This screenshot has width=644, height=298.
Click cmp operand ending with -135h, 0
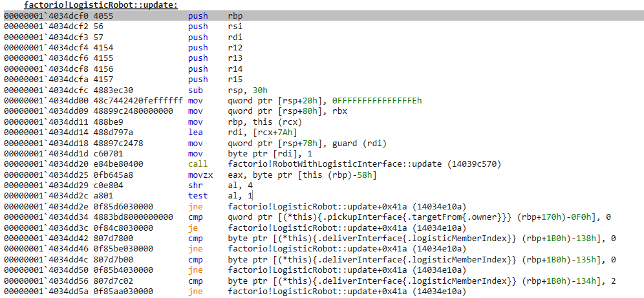(422, 259)
